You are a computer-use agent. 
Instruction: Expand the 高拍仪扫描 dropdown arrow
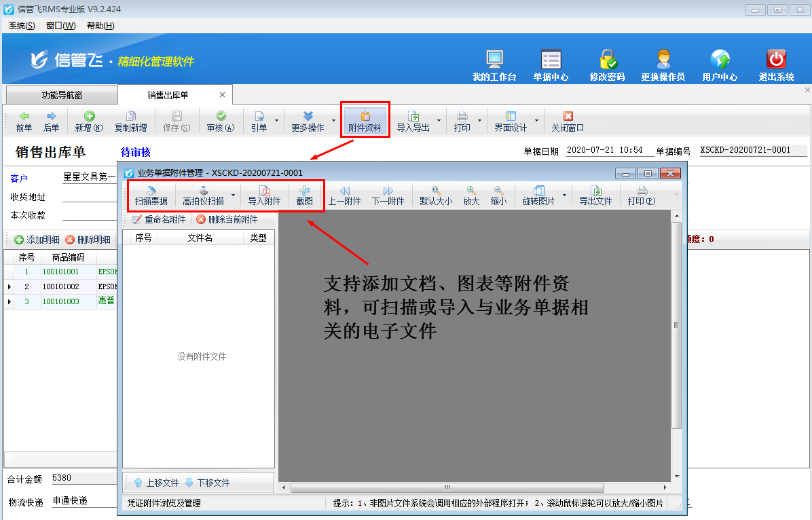(234, 196)
